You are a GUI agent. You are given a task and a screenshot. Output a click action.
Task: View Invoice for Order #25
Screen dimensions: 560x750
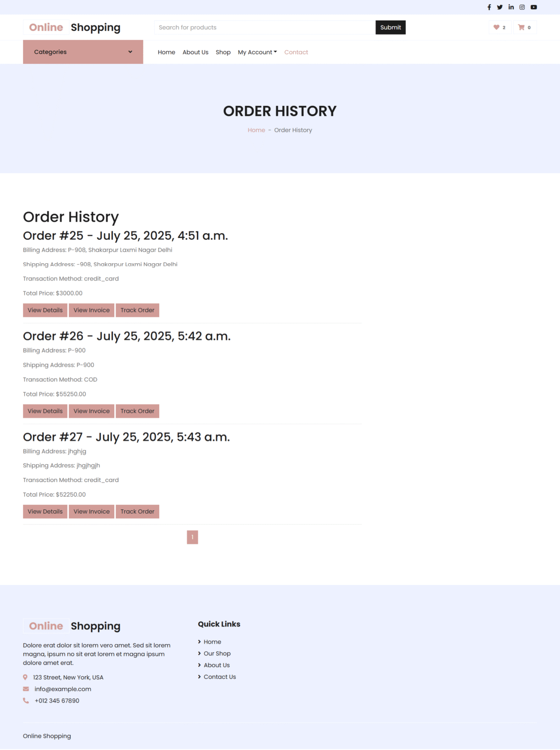coord(91,310)
